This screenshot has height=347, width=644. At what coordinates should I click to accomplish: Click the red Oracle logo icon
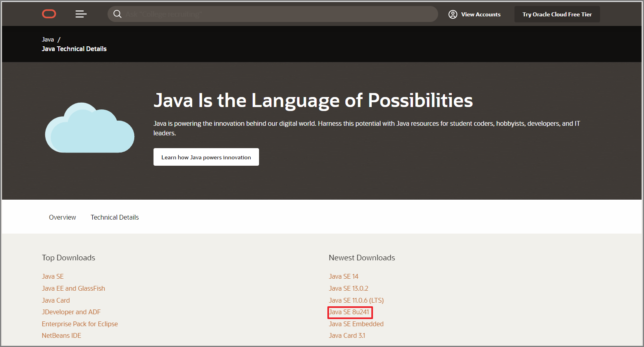click(49, 14)
